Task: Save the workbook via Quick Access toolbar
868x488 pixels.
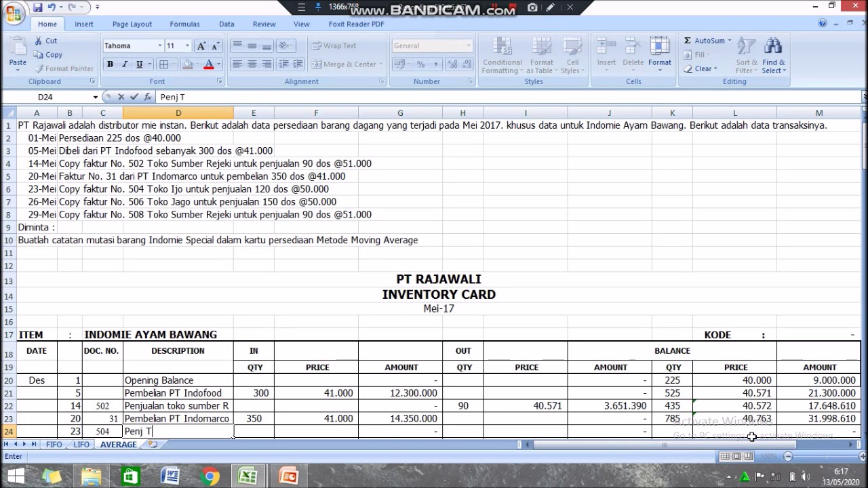Action: pyautogui.click(x=38, y=7)
